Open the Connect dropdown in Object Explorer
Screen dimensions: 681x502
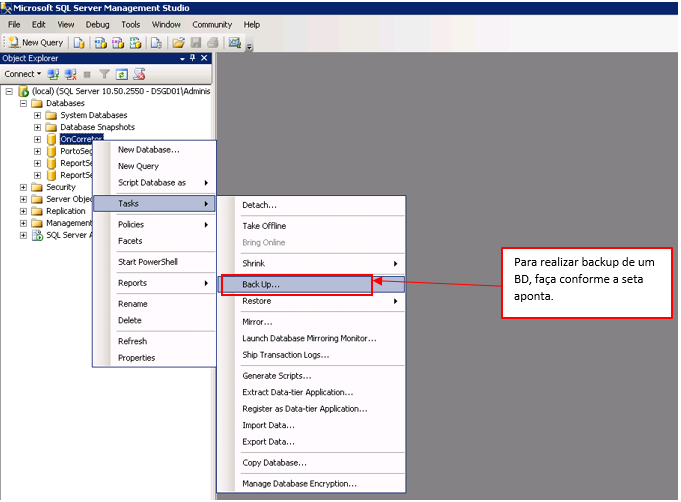[23, 74]
